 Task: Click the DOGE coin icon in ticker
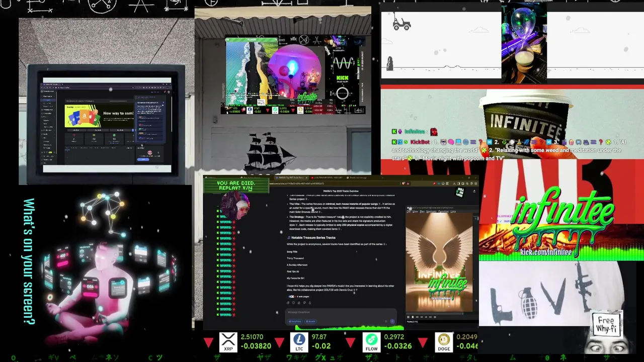click(443, 341)
